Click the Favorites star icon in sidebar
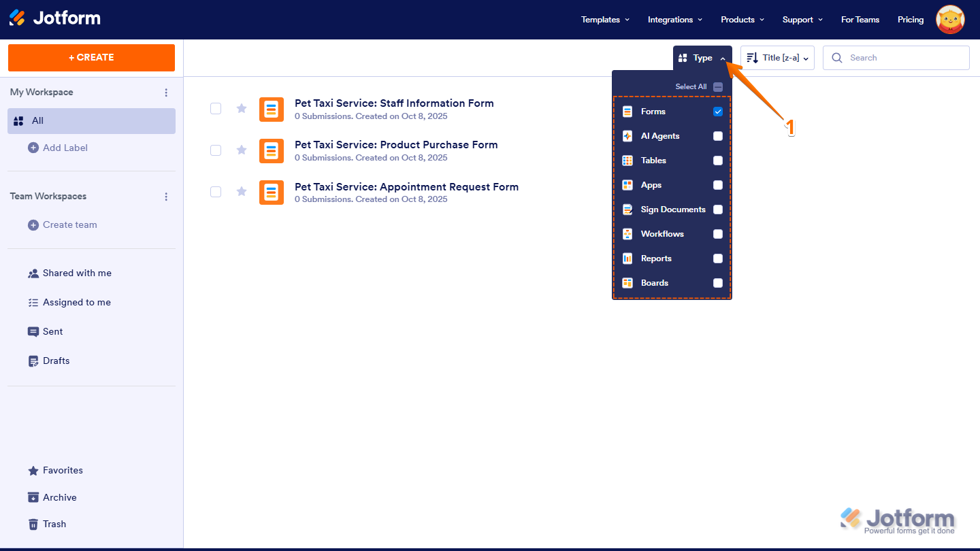This screenshot has height=551, width=980. tap(33, 471)
